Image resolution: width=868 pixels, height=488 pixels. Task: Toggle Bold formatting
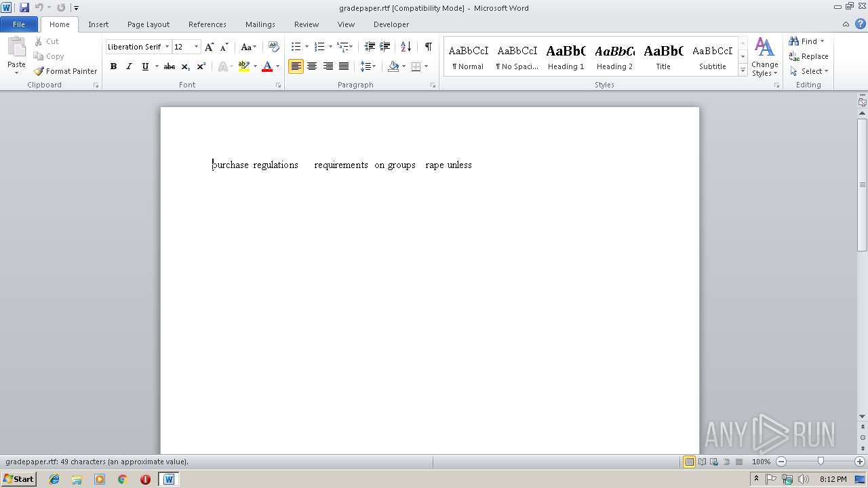(113, 66)
